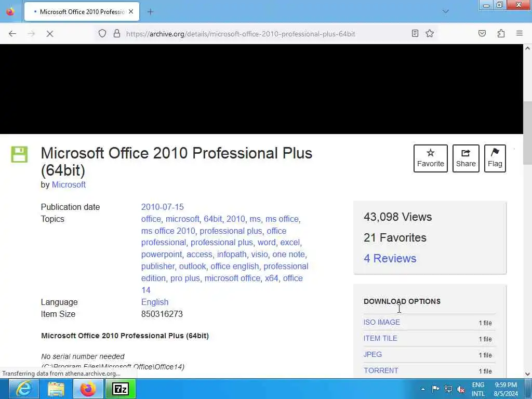532x399 pixels.
Task: Open the 'excel' topic link
Action: coord(290,243)
